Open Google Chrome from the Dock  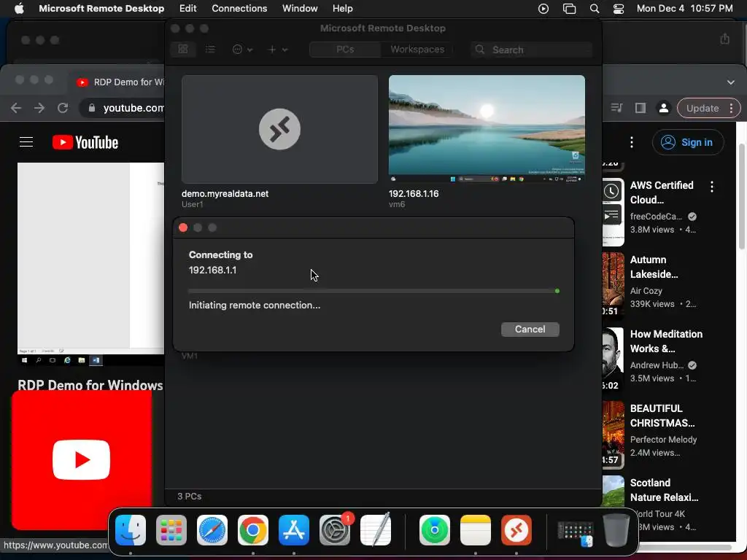(x=253, y=529)
